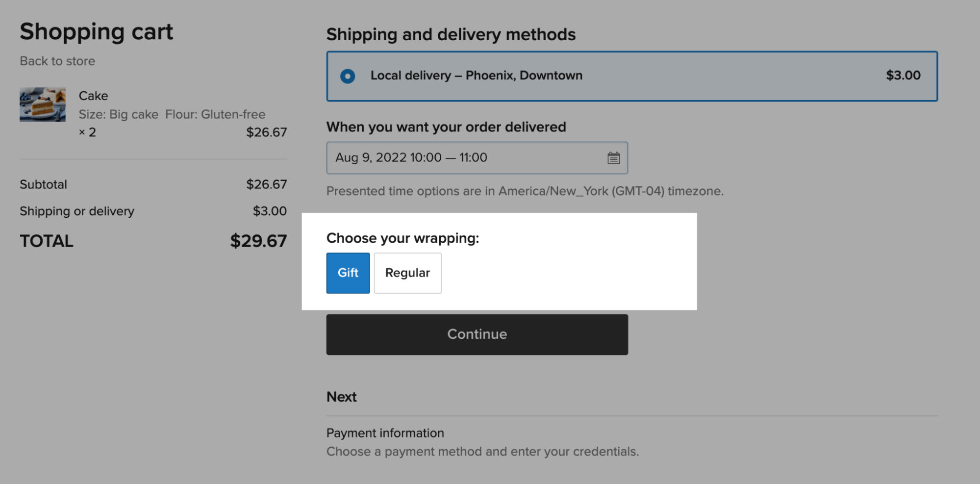Click the Subtotal amount $26.67

267,184
